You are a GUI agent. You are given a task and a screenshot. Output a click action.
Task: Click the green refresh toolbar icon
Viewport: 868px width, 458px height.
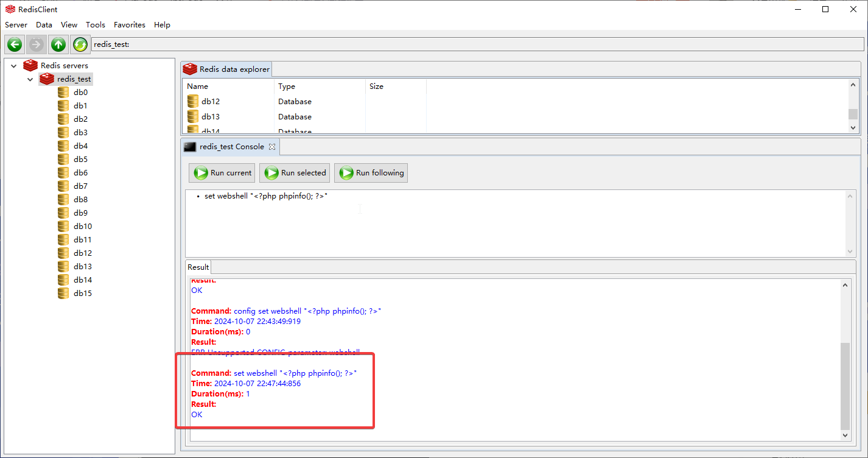[x=80, y=44]
